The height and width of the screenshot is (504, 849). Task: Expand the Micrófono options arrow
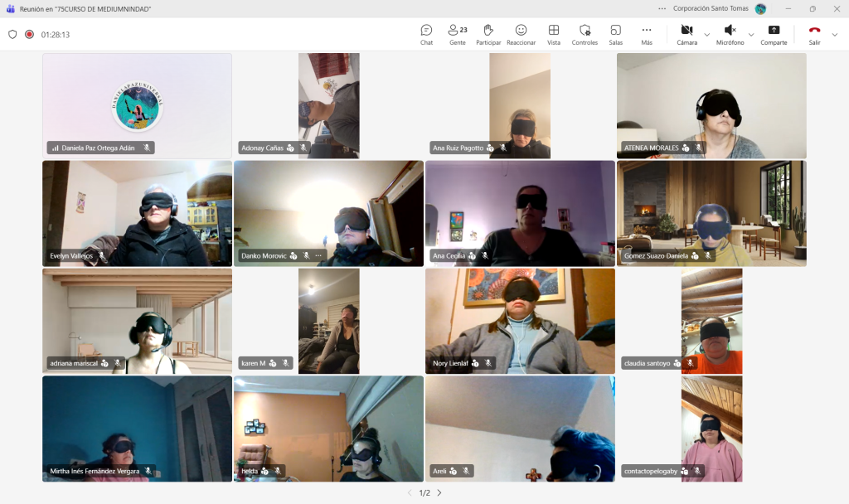751,35
